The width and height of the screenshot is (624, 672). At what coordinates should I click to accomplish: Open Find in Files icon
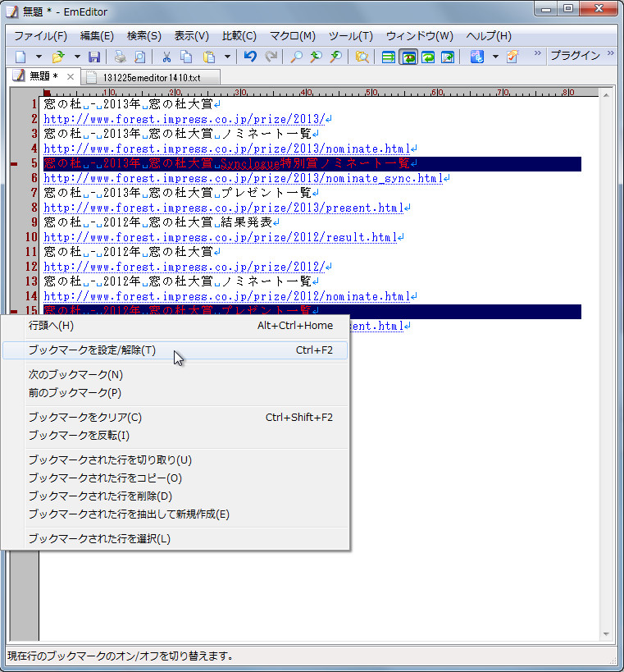click(x=362, y=57)
